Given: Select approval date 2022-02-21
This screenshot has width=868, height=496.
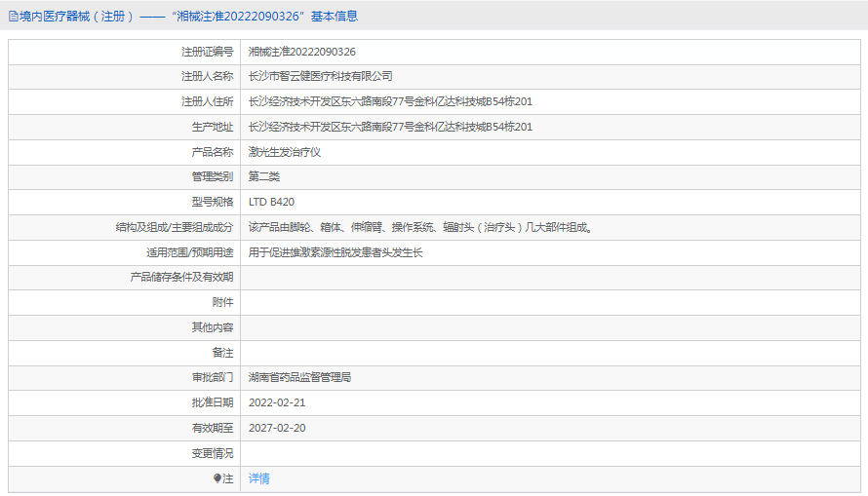Looking at the screenshot, I should coord(277,402).
